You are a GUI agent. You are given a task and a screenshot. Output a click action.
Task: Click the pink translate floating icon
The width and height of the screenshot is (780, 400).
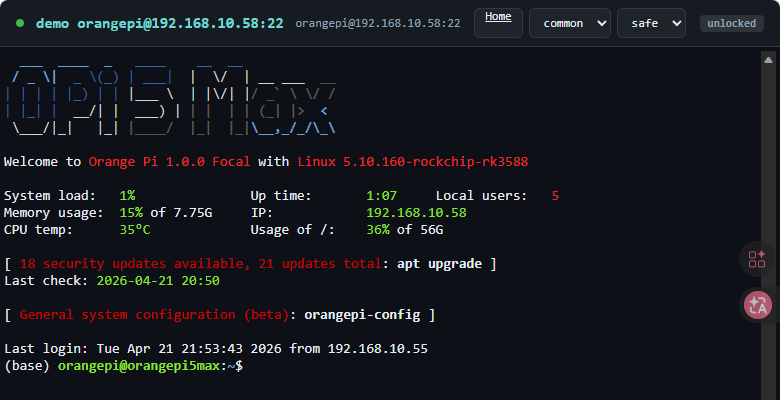click(x=758, y=304)
